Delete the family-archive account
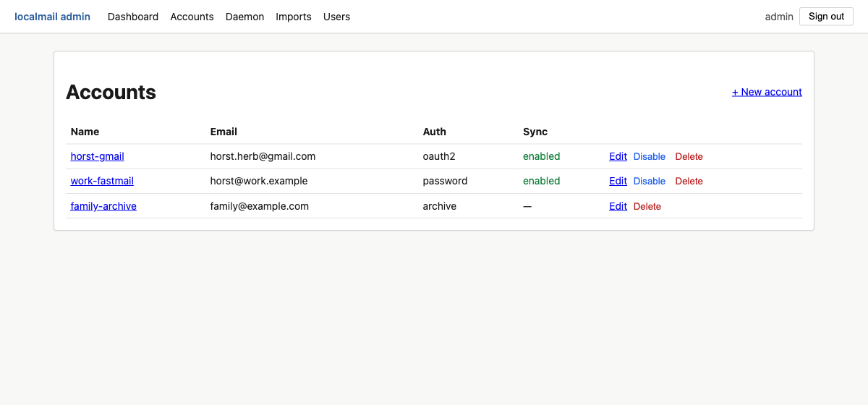The image size is (868, 405). tap(647, 206)
